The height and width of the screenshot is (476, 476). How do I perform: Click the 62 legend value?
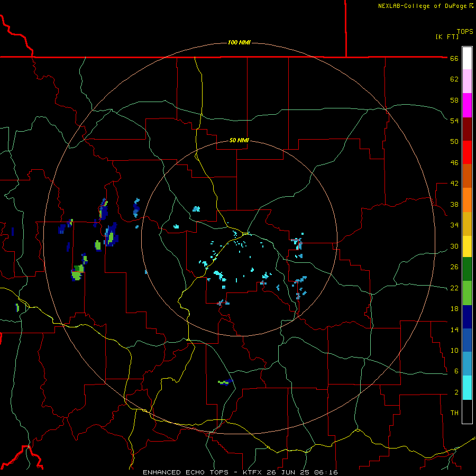pyautogui.click(x=454, y=79)
